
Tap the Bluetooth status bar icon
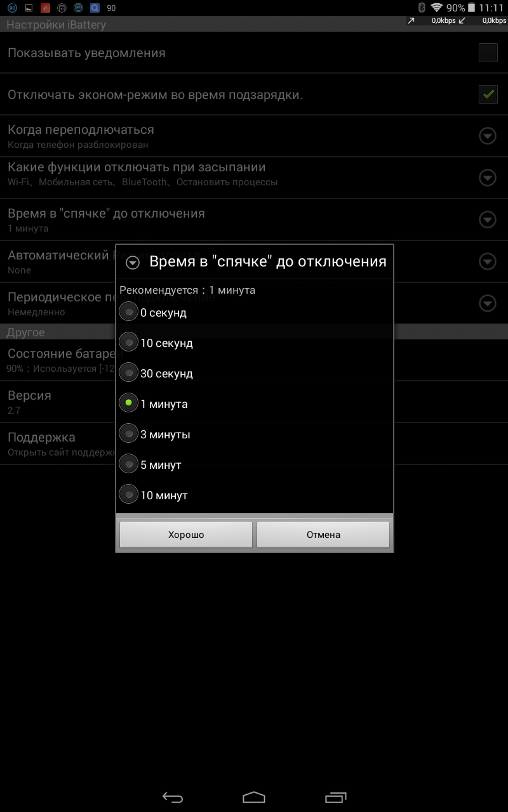421,8
